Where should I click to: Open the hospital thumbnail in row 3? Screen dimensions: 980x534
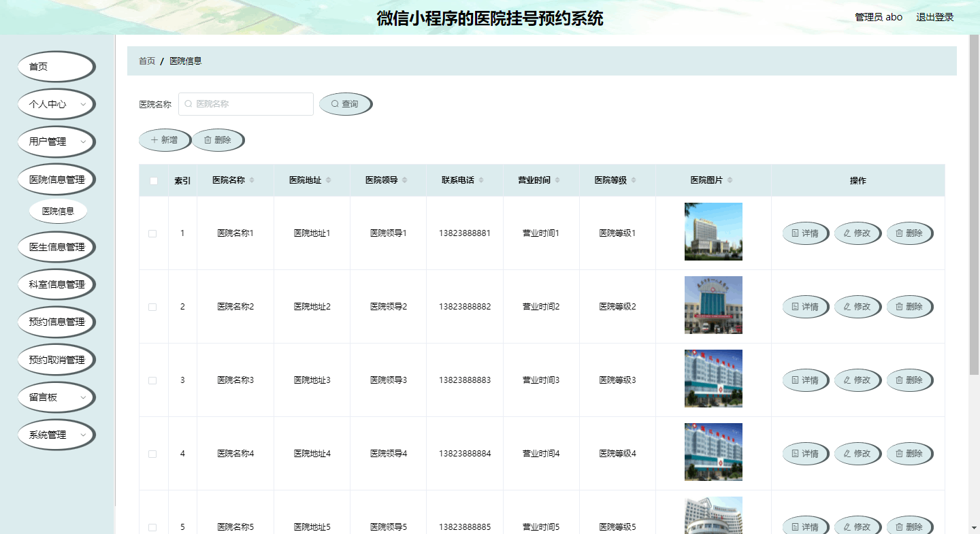coord(713,378)
